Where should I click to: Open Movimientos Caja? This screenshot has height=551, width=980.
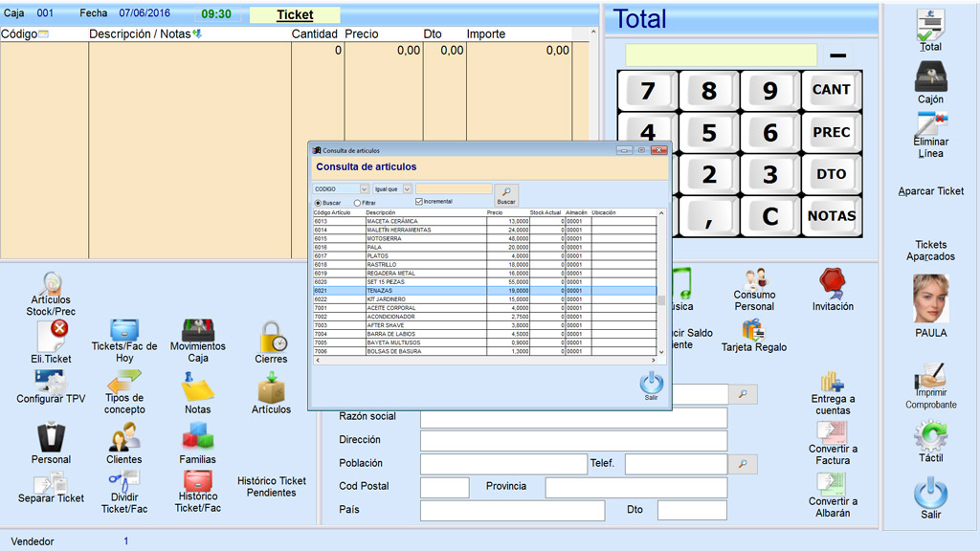(x=197, y=330)
